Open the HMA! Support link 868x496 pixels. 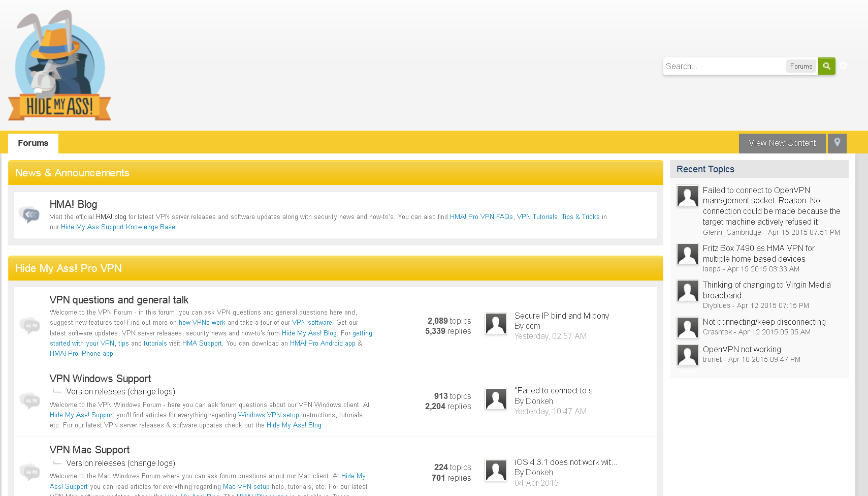202,344
